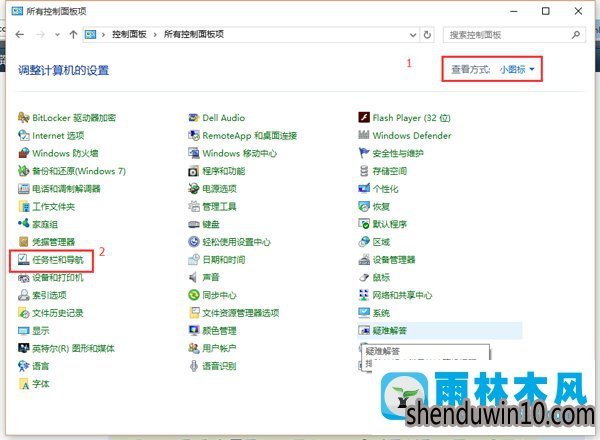Open the BitLocker 驱动器加密 icon
The height and width of the screenshot is (440, 600).
pos(24,117)
